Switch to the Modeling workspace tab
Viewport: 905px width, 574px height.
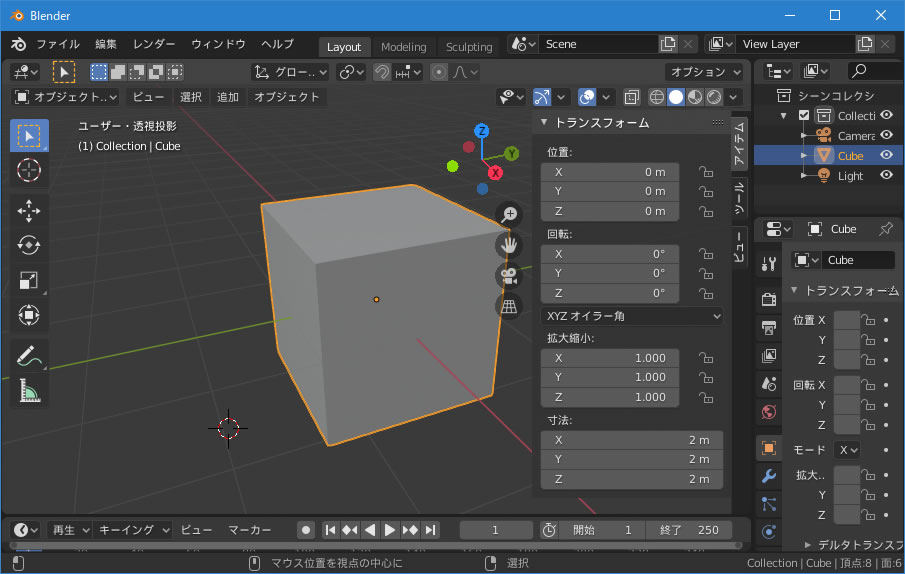point(403,47)
